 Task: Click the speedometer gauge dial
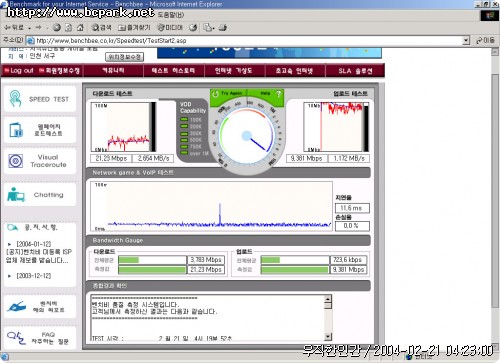coord(247,135)
